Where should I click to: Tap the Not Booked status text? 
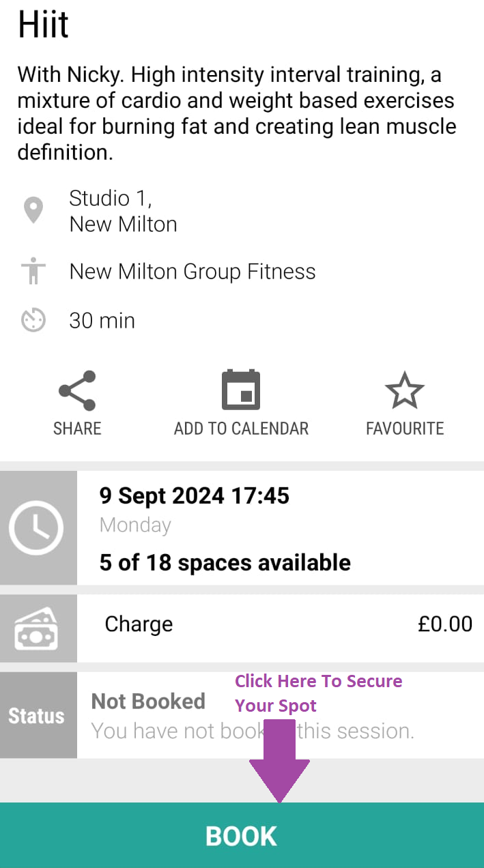(149, 701)
